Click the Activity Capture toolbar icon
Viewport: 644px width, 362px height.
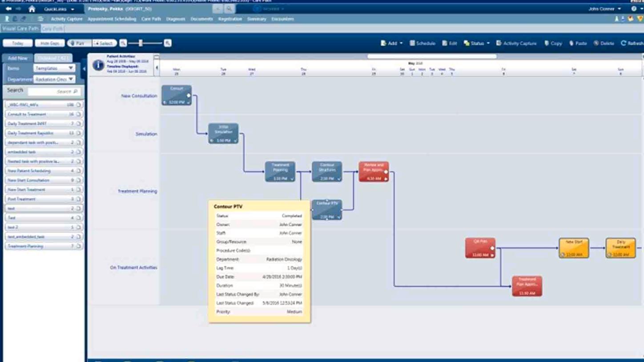(x=516, y=43)
